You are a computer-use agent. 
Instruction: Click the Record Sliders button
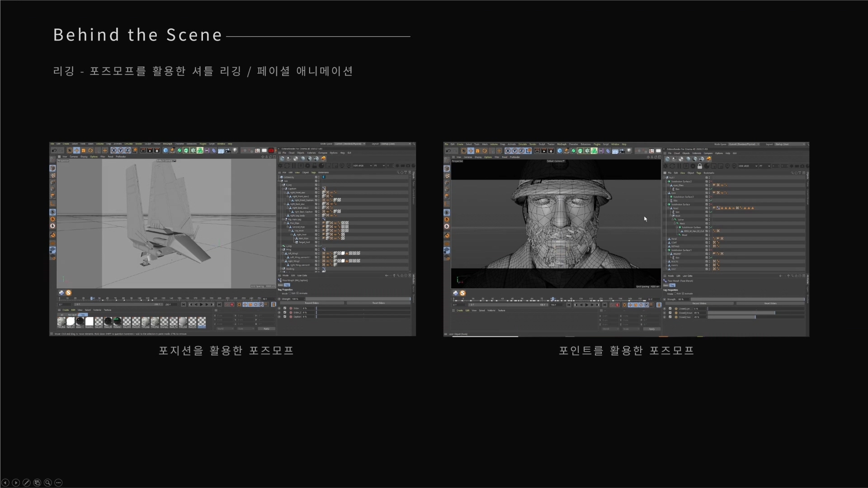[x=312, y=303]
